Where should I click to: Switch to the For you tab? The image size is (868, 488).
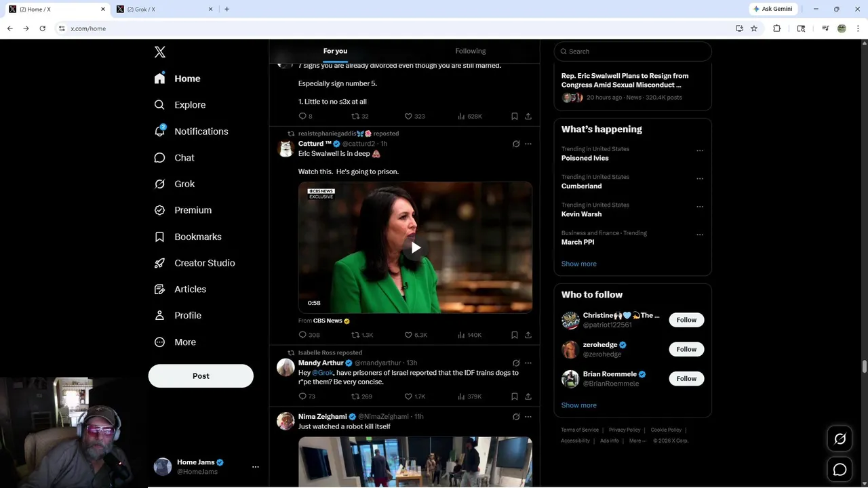pyautogui.click(x=335, y=51)
